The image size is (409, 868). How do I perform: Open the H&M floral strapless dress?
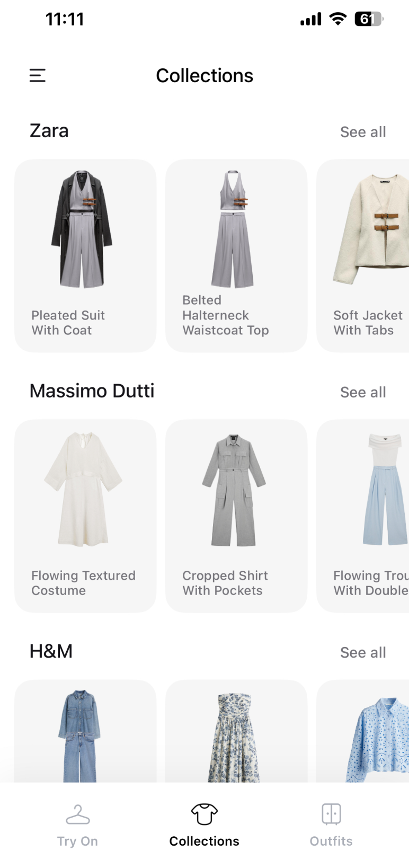[x=236, y=731]
